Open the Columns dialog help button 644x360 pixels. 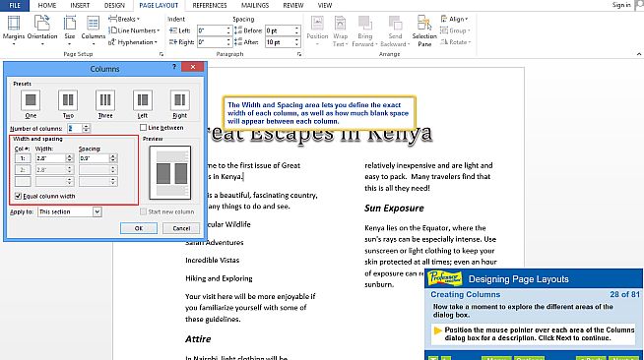pyautogui.click(x=174, y=67)
